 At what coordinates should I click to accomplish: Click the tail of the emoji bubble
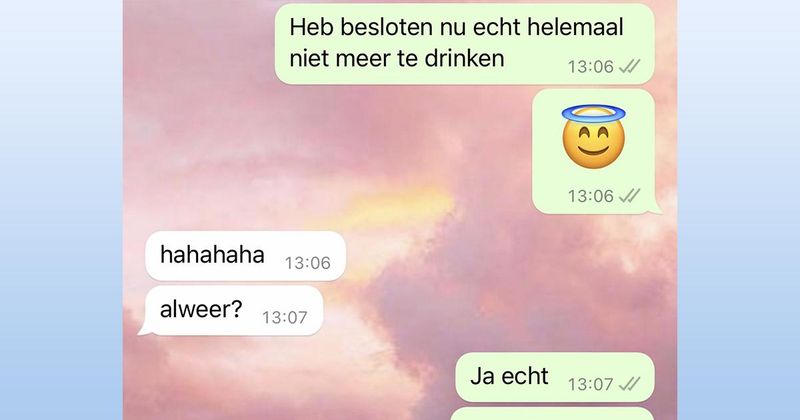coord(657,208)
